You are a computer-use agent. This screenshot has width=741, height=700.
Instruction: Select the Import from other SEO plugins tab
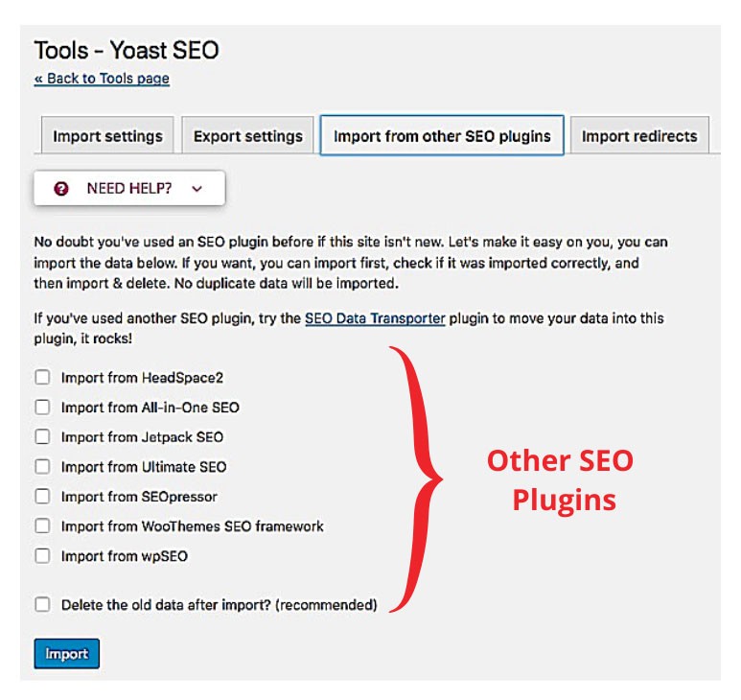pos(442,136)
